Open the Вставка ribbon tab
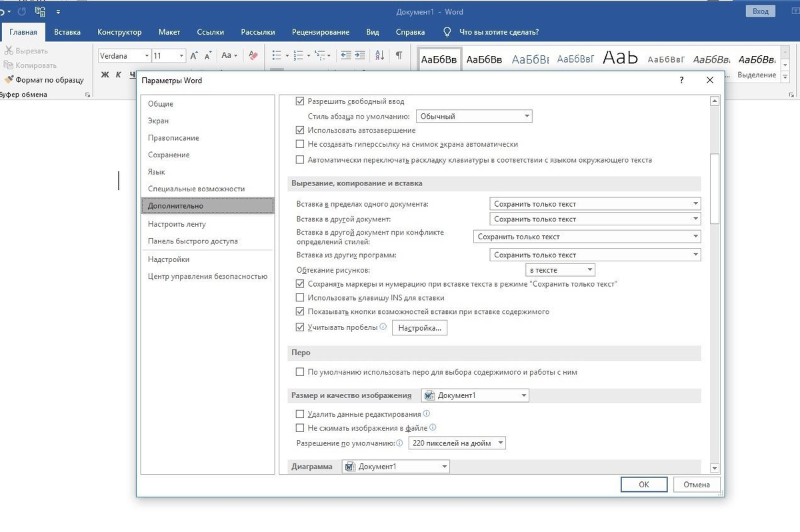This screenshot has width=800, height=532. click(67, 32)
